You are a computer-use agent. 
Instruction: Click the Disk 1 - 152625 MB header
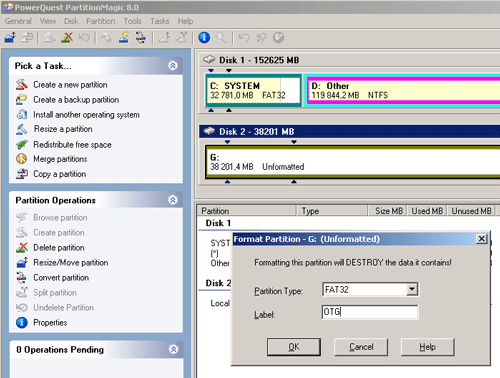[x=349, y=60]
